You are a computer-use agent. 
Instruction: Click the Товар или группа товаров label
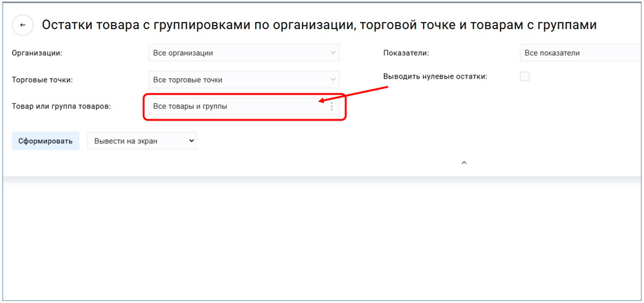pyautogui.click(x=61, y=106)
